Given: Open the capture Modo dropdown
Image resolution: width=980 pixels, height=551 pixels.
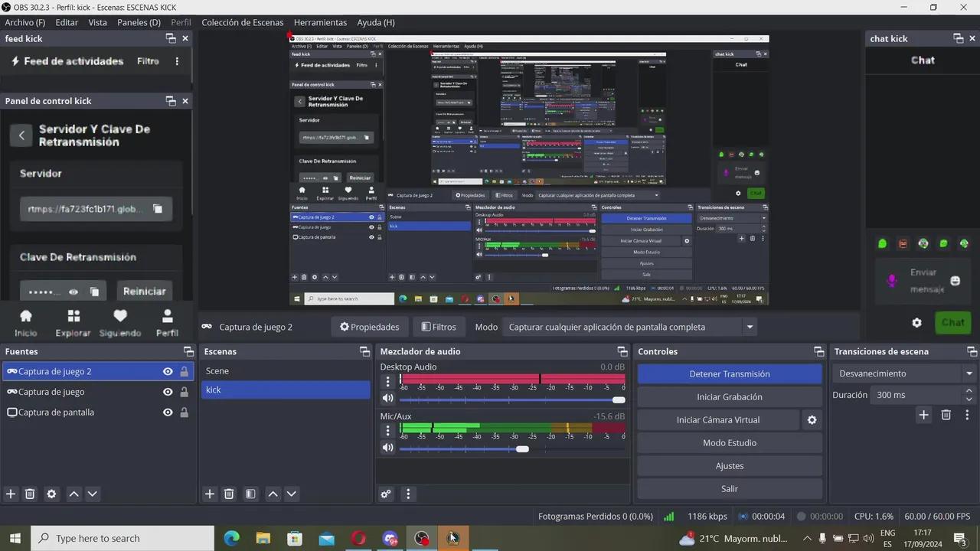Looking at the screenshot, I should click(749, 327).
